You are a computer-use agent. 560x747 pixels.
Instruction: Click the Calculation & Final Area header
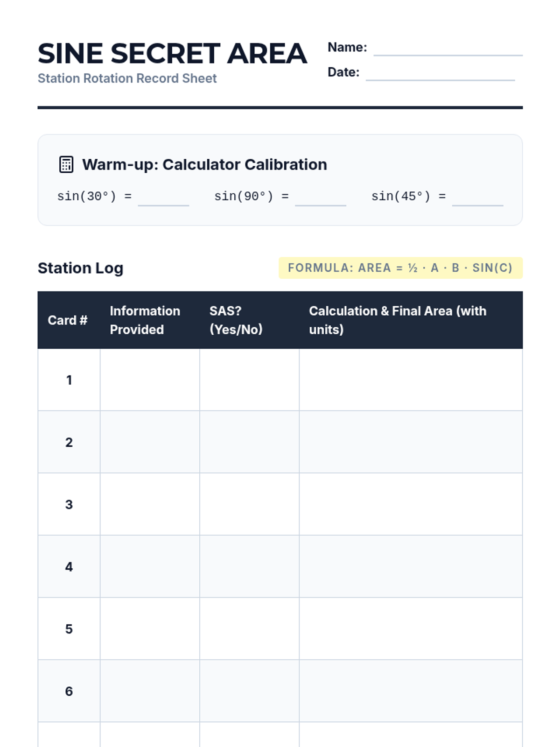coord(411,320)
